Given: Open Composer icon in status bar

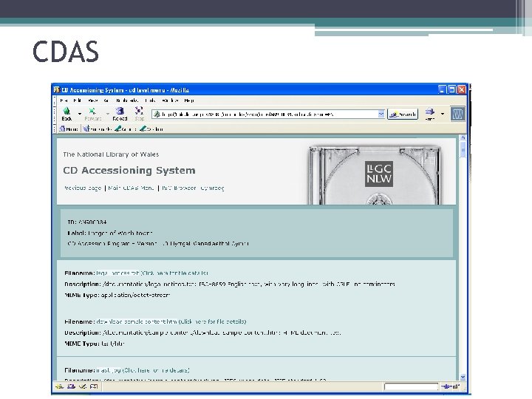Looking at the screenshot, I should coord(83,386).
